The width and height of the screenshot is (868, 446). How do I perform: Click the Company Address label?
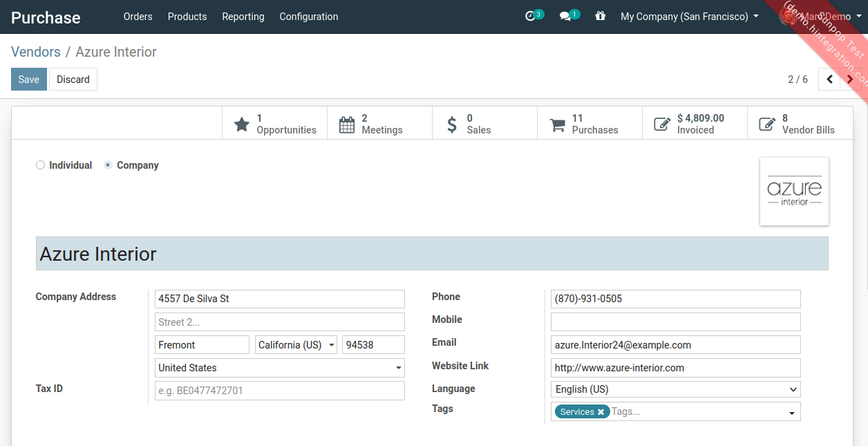[76, 297]
